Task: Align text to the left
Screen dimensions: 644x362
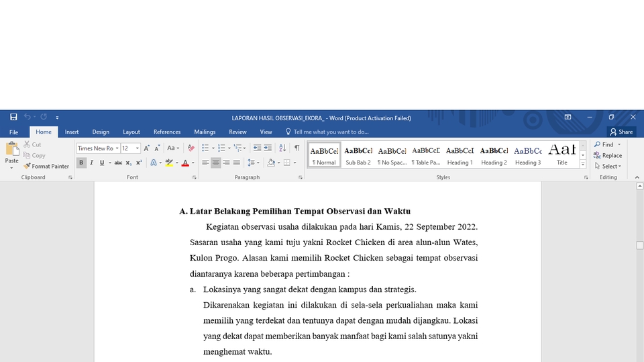Action: point(205,163)
